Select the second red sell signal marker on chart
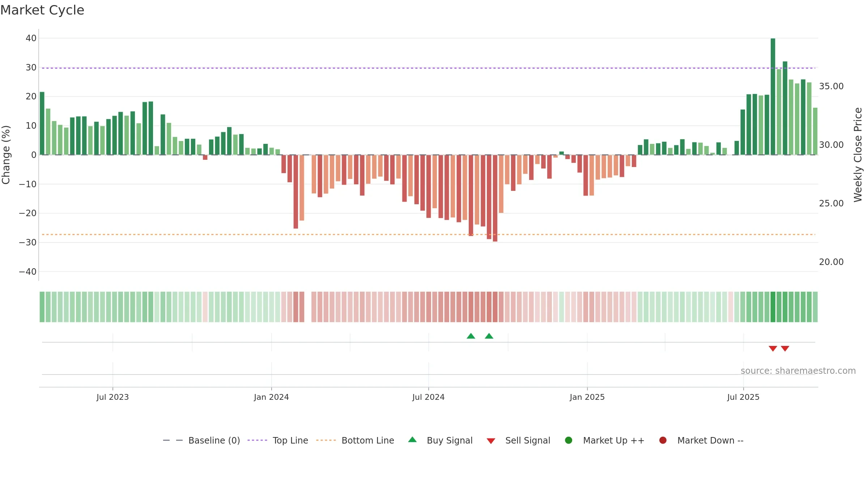868x488 pixels. pos(785,348)
